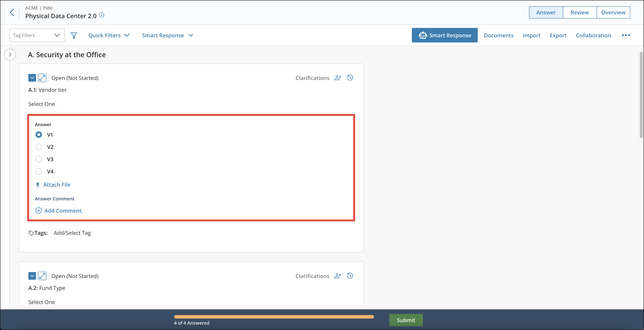Switch to the Review tab
Screen dimensions: 644x330
[x=579, y=12]
